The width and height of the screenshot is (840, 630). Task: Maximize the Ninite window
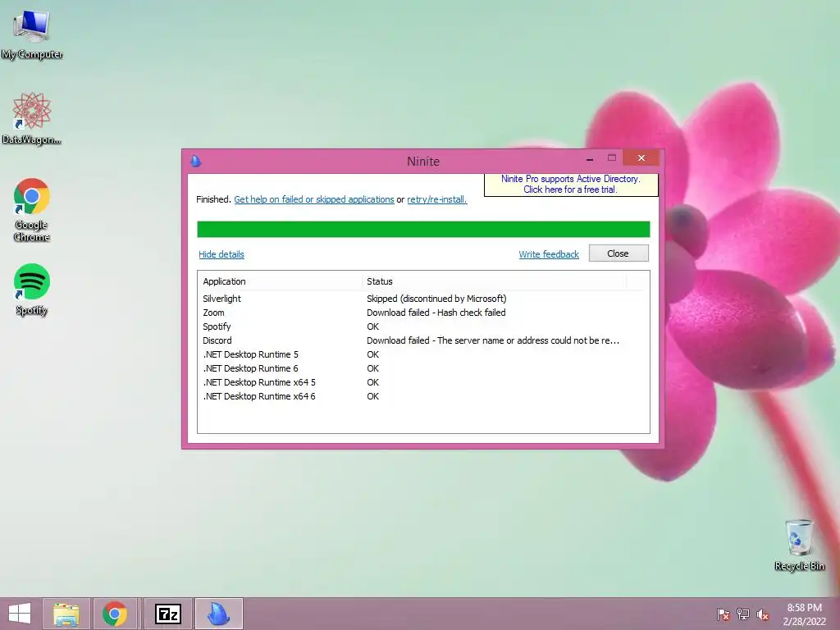612,158
